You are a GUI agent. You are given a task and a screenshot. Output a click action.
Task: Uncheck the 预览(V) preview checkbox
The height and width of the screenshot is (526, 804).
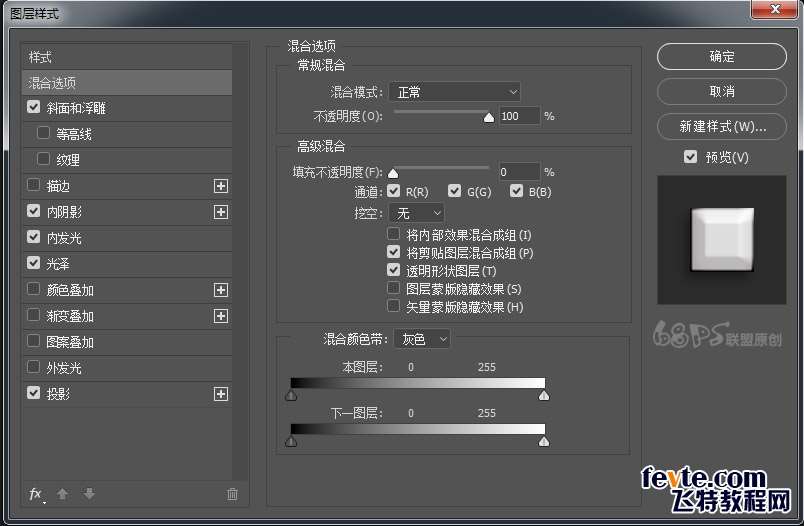(x=690, y=157)
